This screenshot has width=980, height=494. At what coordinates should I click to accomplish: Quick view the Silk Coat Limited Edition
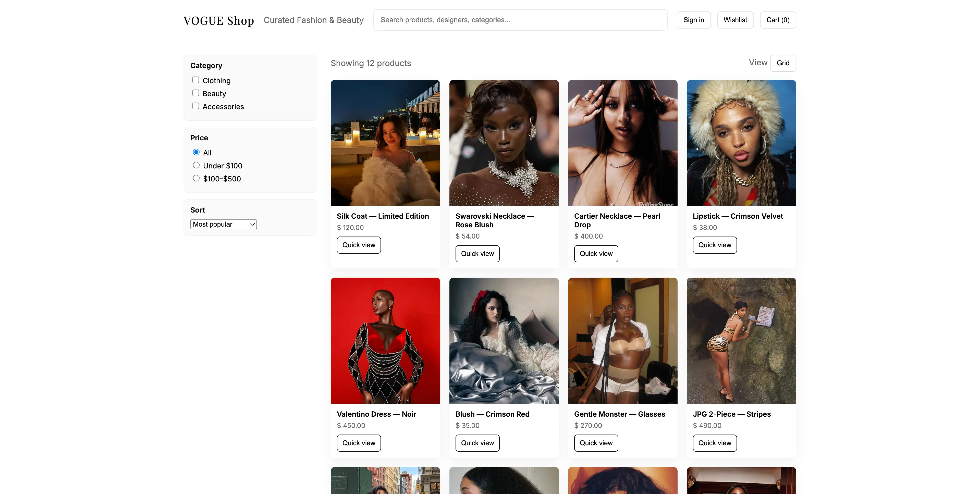[x=358, y=245]
